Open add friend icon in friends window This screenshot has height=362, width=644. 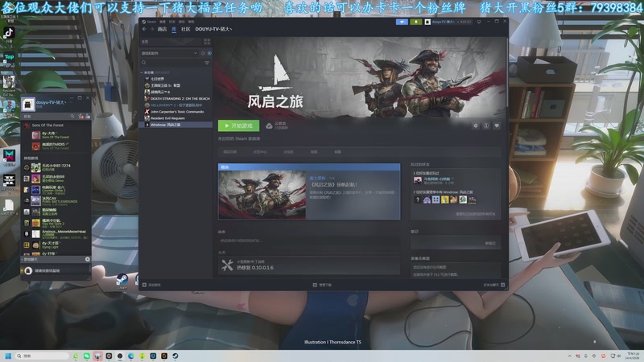tap(81, 117)
